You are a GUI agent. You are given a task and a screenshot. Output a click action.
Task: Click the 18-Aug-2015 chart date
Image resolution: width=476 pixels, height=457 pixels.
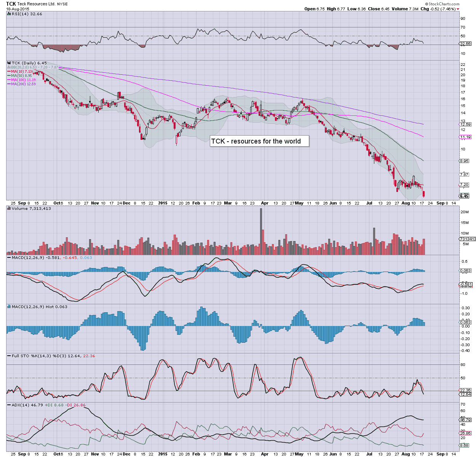click(17, 9)
